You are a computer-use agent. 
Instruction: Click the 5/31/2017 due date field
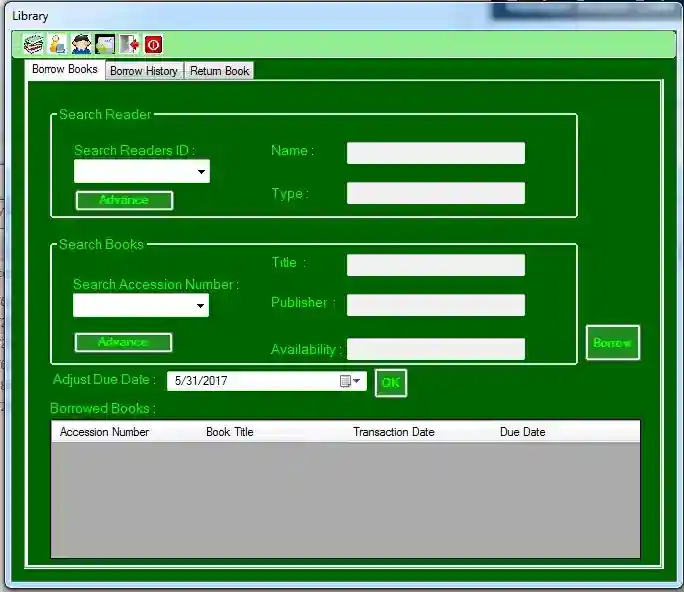(x=267, y=381)
